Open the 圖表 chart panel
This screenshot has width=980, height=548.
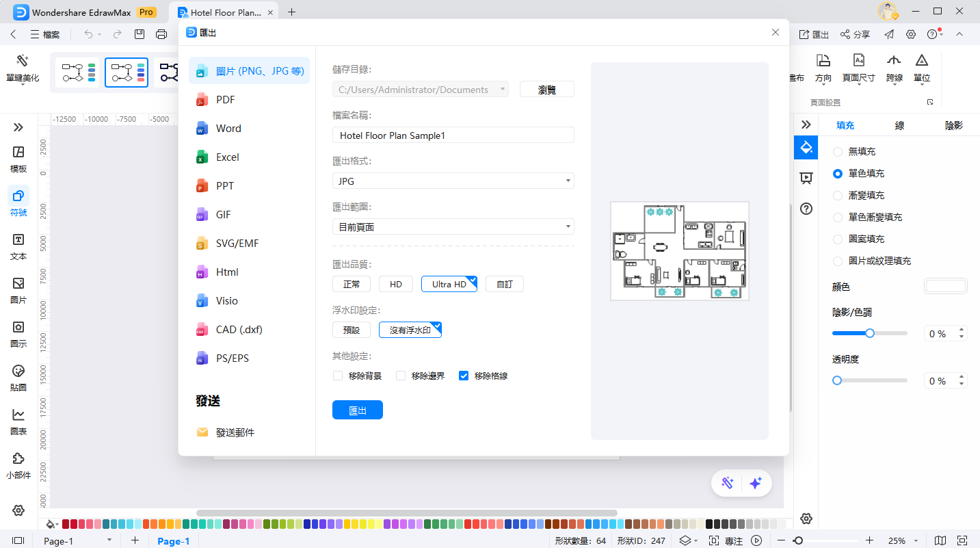point(18,420)
